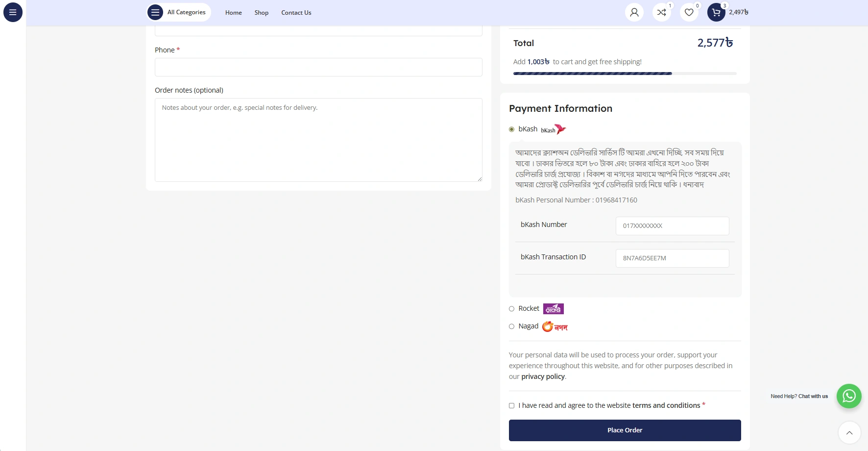Navigate to Contact Us page

click(296, 13)
